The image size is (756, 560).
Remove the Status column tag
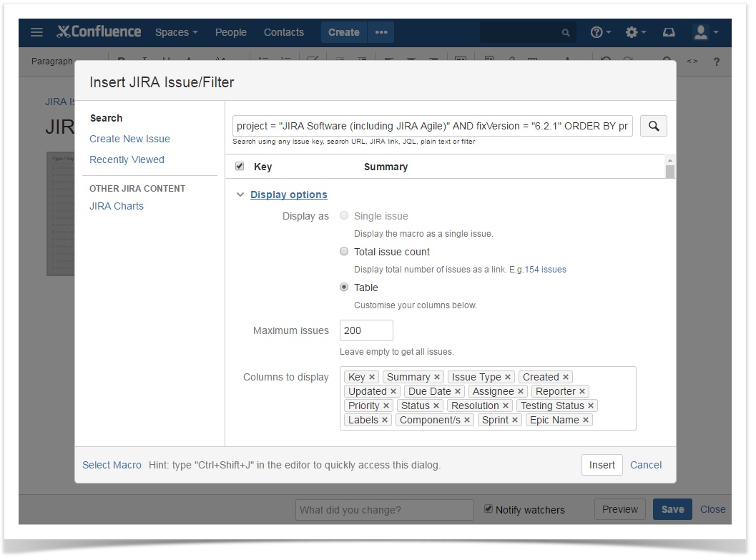(x=436, y=406)
